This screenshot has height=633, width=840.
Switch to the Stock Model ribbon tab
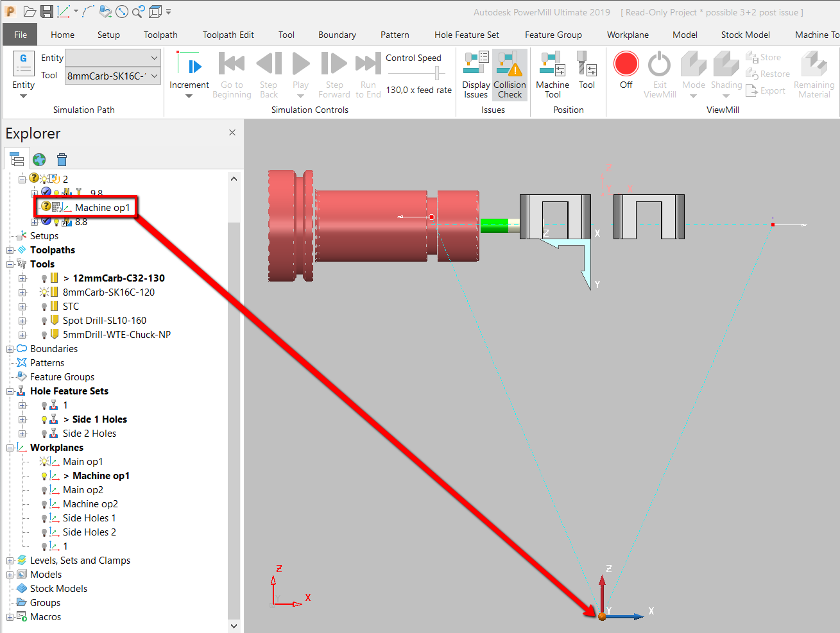click(745, 35)
